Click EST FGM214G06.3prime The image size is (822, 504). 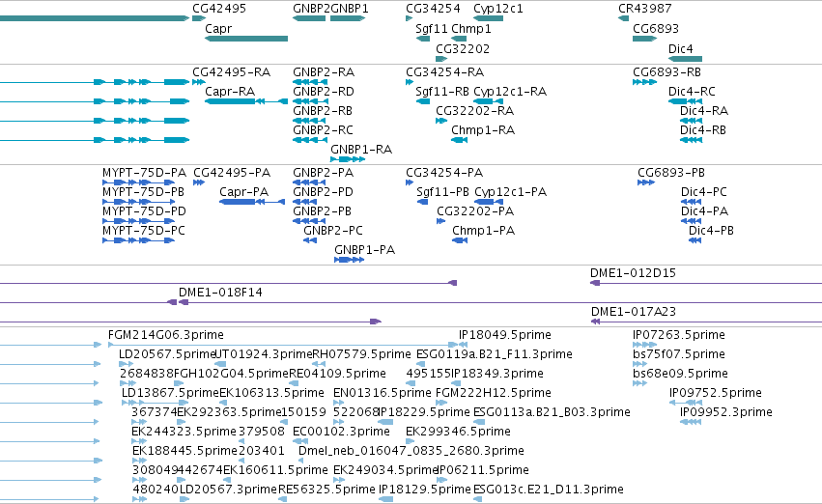pyautogui.click(x=166, y=335)
